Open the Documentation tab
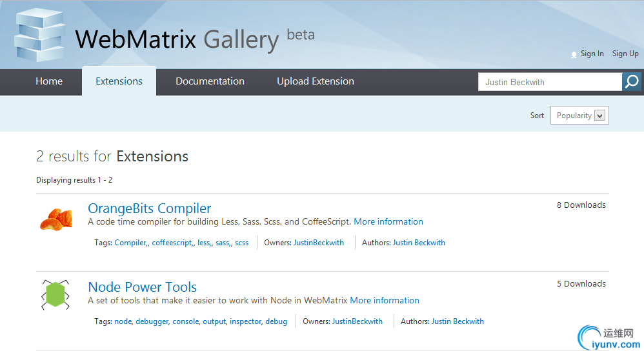This screenshot has height=355, width=644. [x=210, y=81]
